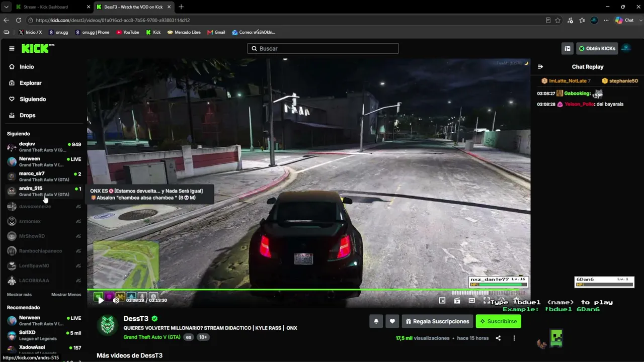Collapse the Chat Replay panel

tap(540, 67)
